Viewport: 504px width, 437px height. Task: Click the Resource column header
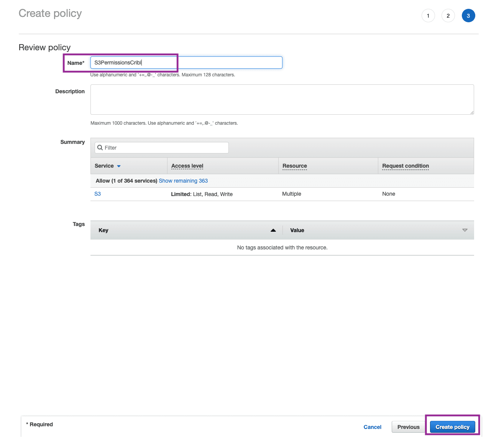click(x=295, y=166)
